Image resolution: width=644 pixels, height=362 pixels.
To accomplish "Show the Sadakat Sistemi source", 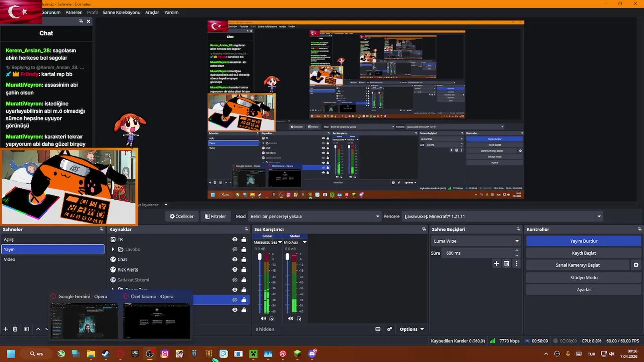I will (235, 280).
